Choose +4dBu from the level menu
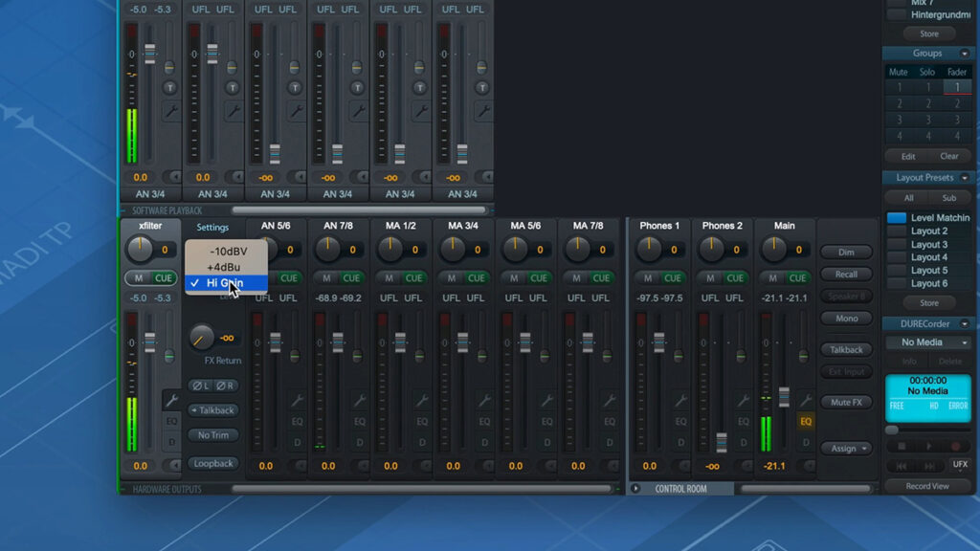The image size is (980, 551). click(x=225, y=267)
